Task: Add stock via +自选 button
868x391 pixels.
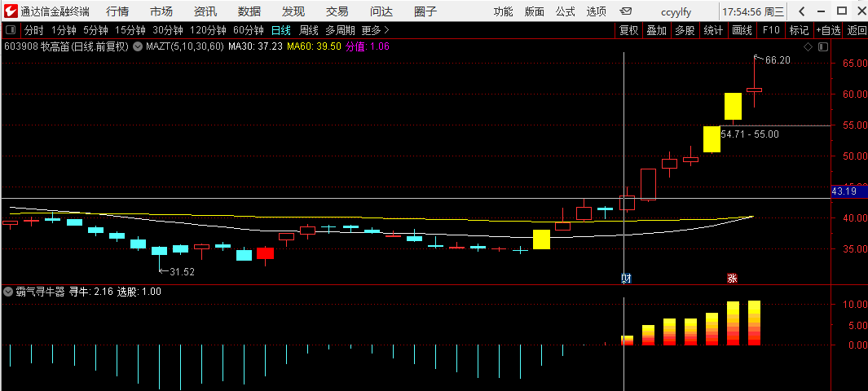Action: click(x=828, y=30)
